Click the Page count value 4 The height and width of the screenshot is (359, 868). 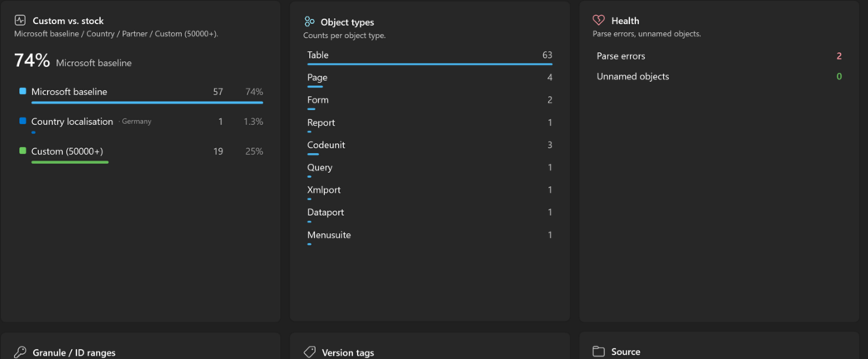550,78
